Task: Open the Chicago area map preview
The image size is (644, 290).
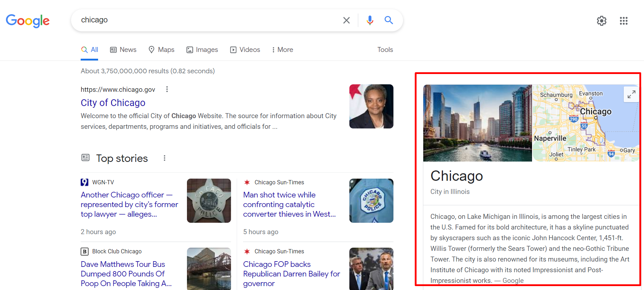Action: [586, 123]
